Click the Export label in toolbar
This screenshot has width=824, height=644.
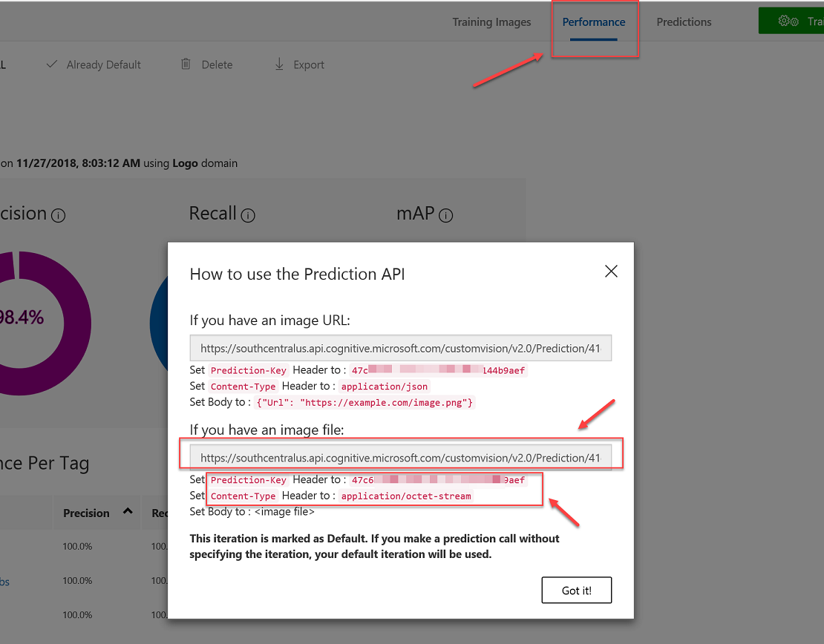(x=309, y=65)
